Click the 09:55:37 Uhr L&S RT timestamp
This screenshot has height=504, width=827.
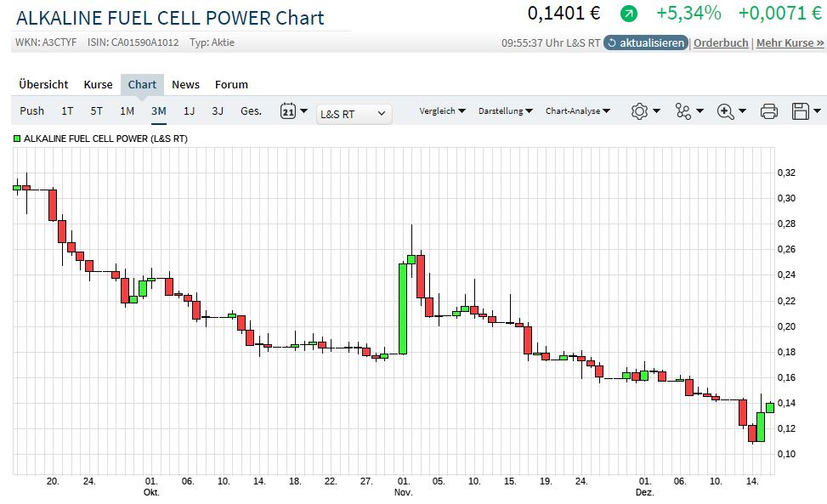point(551,42)
